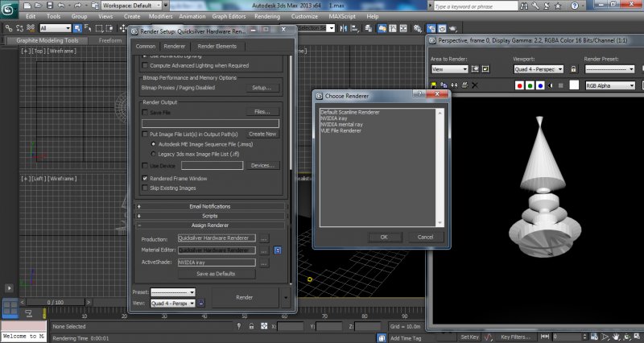Screen dimensions: 644x343
Task: Click the Select by Name icon
Action: pyautogui.click(x=88, y=28)
